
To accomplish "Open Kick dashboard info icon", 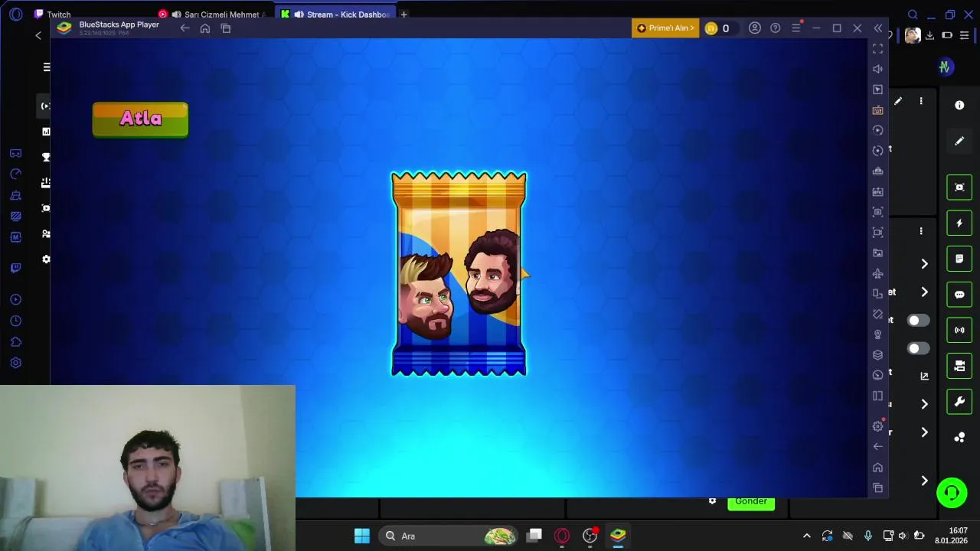I will click(959, 105).
